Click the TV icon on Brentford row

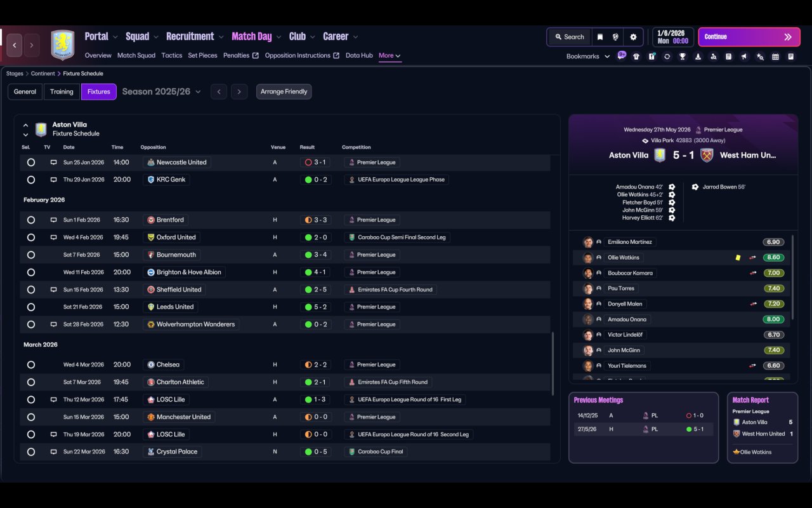[x=53, y=220]
